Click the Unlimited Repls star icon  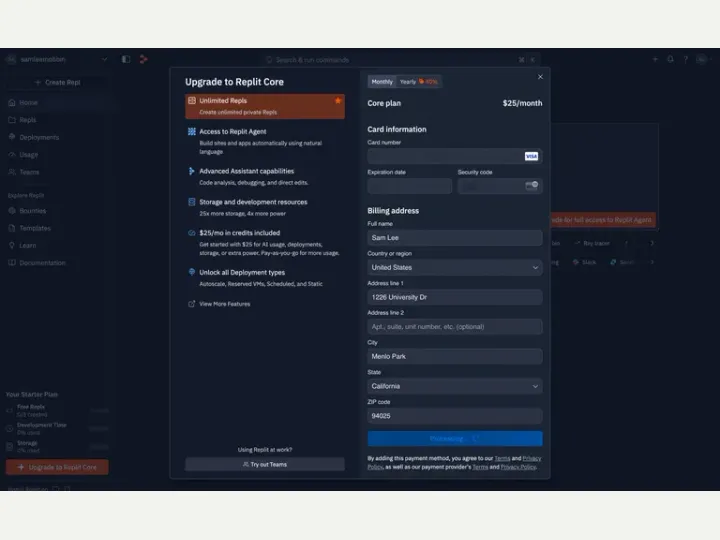(x=338, y=101)
